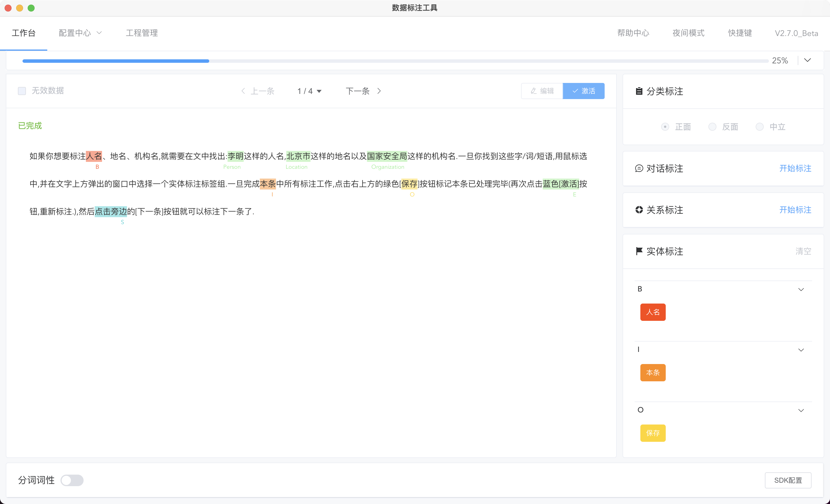Screen dimensions: 830x504
Task: Open the 帮助中心 menu item
Action: [x=633, y=33]
